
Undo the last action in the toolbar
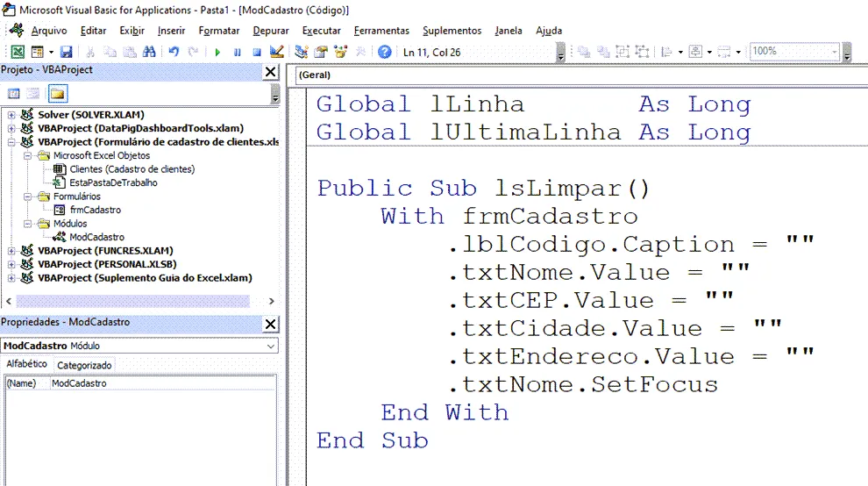pos(174,52)
